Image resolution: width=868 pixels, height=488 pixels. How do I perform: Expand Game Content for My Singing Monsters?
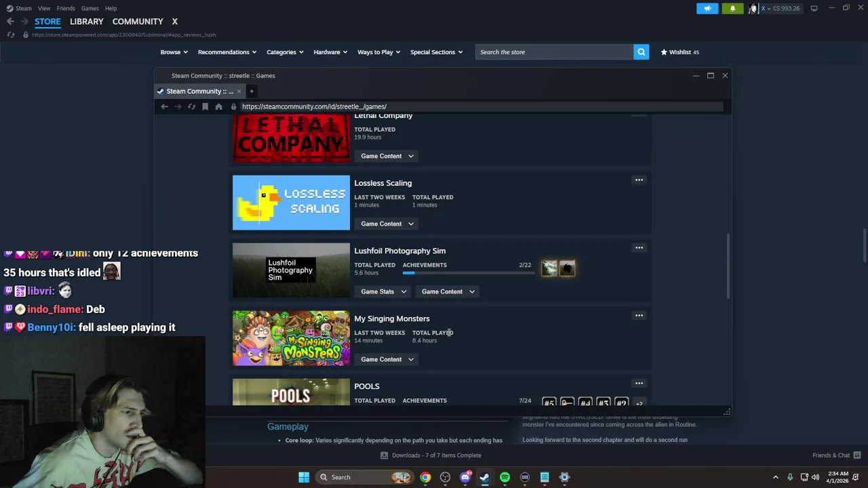[387, 359]
